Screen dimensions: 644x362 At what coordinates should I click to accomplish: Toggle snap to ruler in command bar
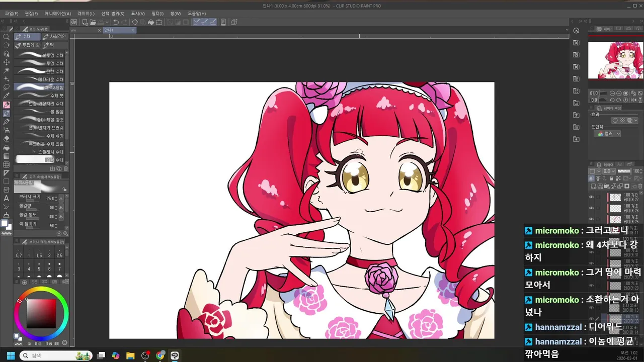pos(196,22)
